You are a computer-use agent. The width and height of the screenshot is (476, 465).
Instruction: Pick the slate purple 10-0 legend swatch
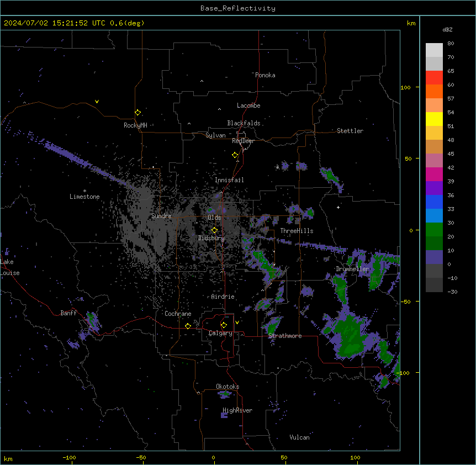pos(434,257)
